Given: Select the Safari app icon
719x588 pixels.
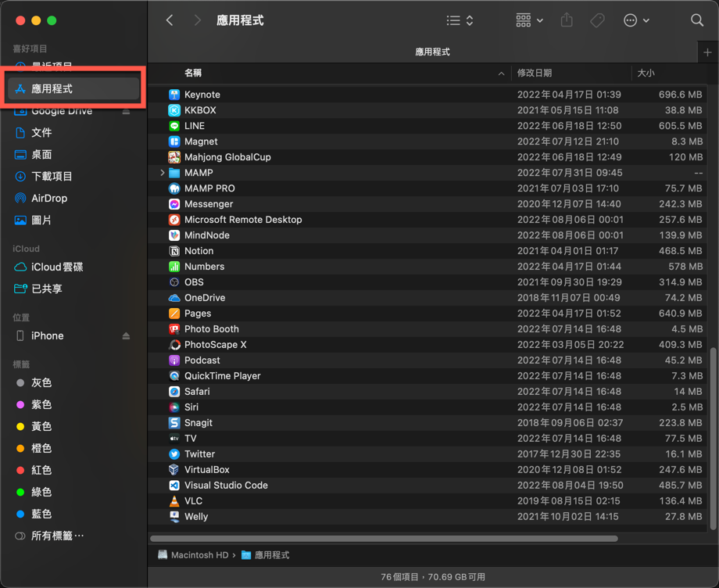Looking at the screenshot, I should point(173,391).
